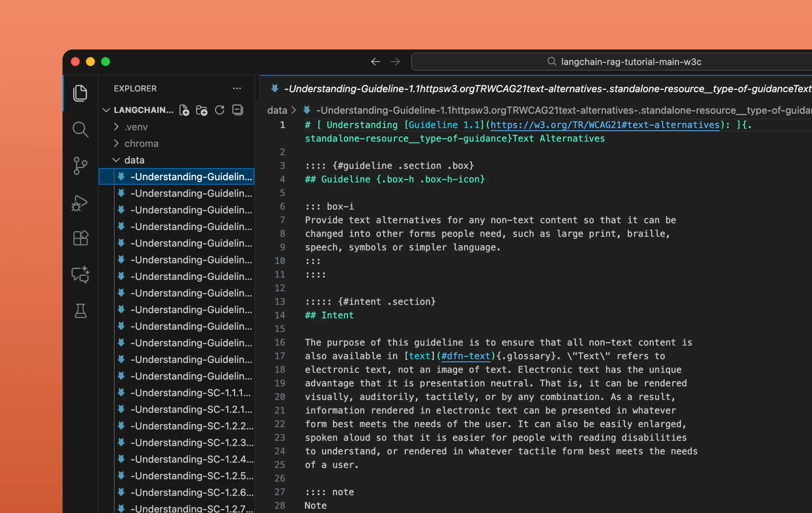Select the data breadcrumb item
Viewport: 812px width, 513px height.
[x=277, y=110]
